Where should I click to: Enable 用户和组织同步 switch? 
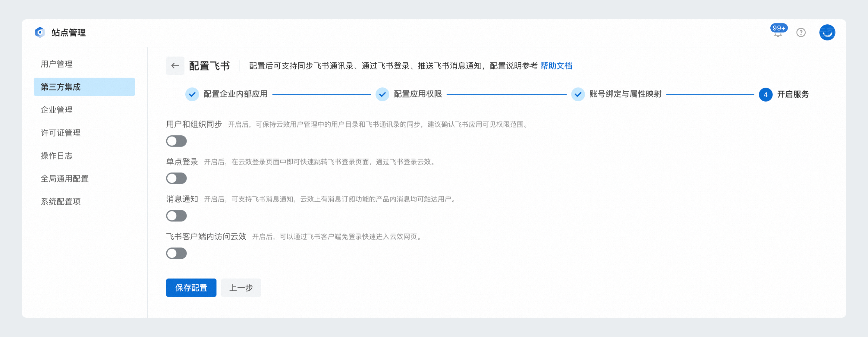coord(176,141)
